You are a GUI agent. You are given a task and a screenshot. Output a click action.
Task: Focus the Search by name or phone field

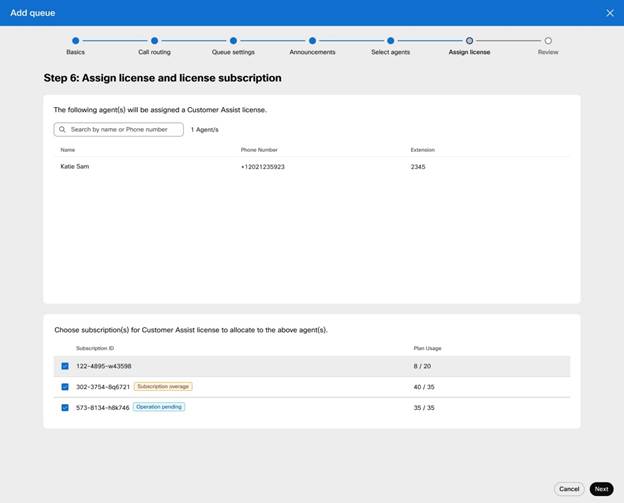(x=119, y=129)
